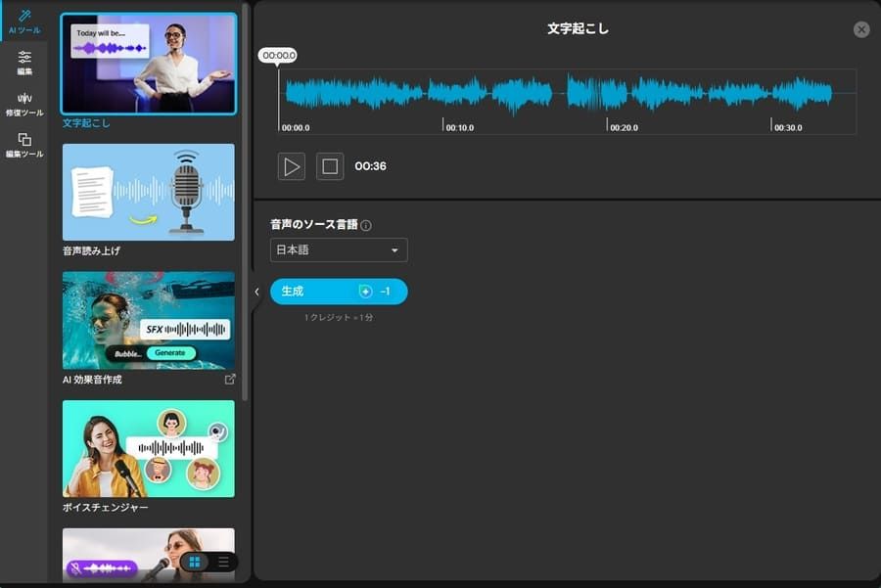Click the 音声読み上げ label text
Screen dimensions: 881x588
[x=91, y=250]
